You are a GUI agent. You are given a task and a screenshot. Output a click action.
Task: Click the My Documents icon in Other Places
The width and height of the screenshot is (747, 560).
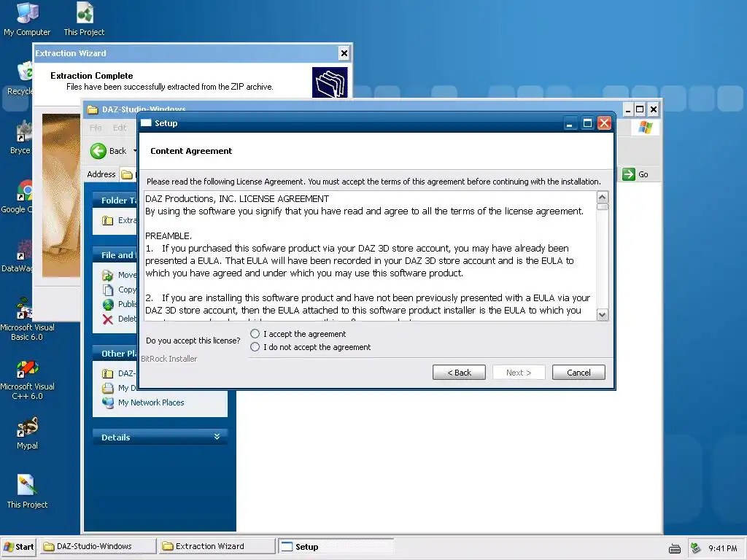coord(108,388)
